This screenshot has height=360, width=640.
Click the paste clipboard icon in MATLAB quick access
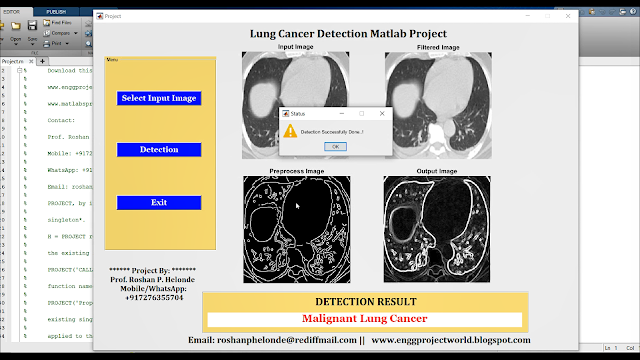(x=592, y=12)
